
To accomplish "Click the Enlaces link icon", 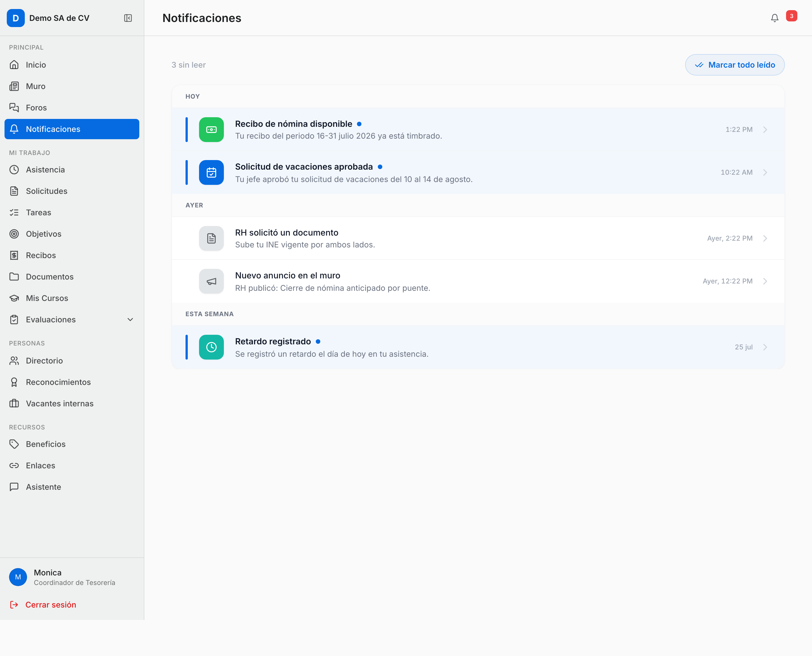I will [14, 466].
